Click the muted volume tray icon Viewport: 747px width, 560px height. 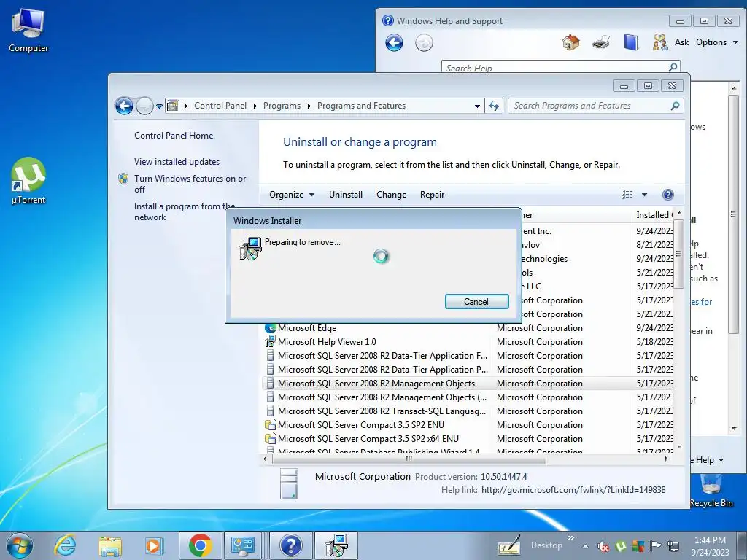point(603,547)
